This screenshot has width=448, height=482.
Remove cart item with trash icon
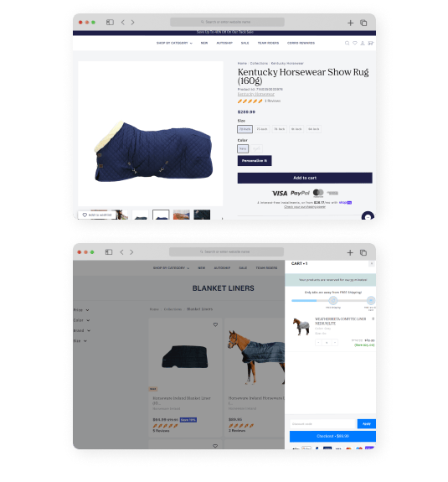pos(373,319)
